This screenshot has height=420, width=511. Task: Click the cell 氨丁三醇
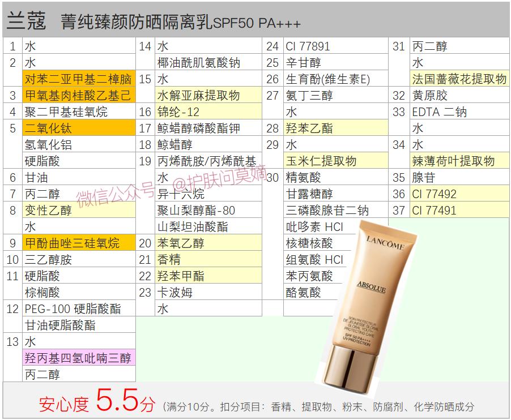pyautogui.click(x=336, y=95)
